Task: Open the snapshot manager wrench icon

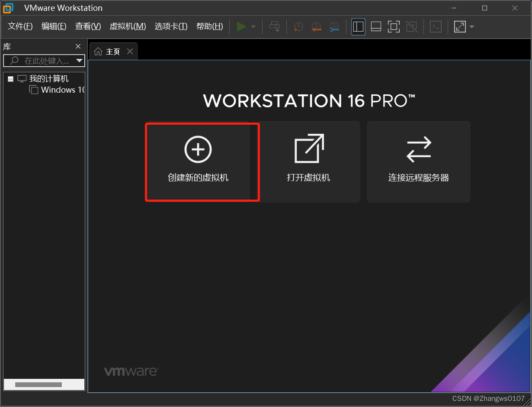Action: (334, 26)
